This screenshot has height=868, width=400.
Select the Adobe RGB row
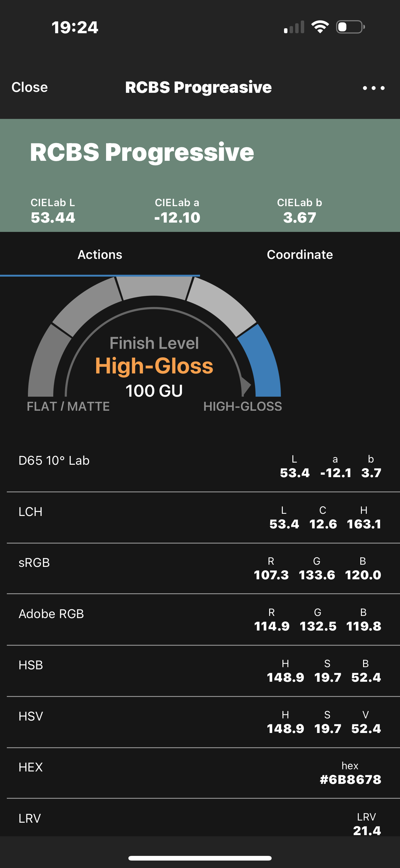(x=200, y=620)
